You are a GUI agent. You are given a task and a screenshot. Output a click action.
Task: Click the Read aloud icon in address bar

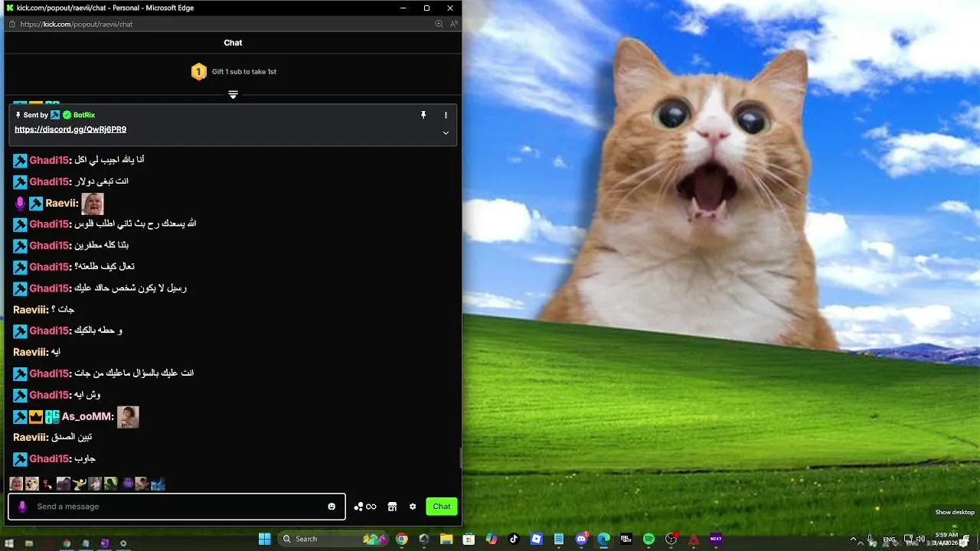point(453,24)
